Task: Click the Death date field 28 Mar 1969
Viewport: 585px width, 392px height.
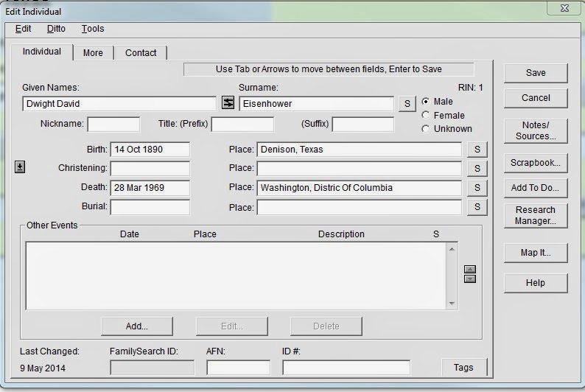Action: [x=150, y=188]
